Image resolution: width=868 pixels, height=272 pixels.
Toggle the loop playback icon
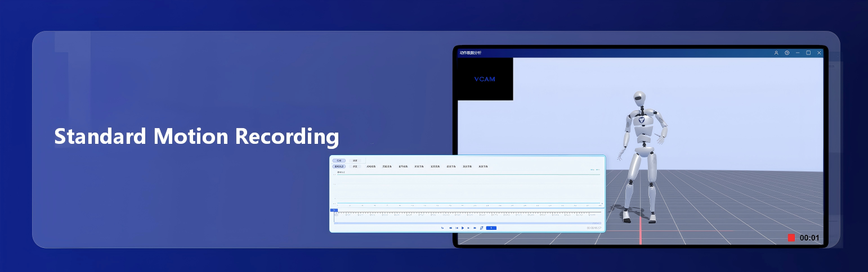point(482,228)
